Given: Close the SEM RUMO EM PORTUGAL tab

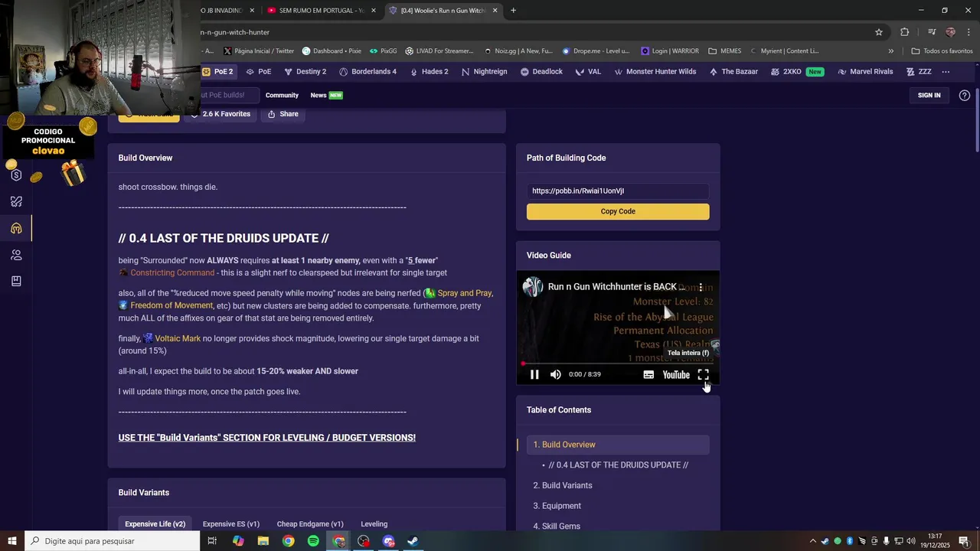Looking at the screenshot, I should coord(373,11).
